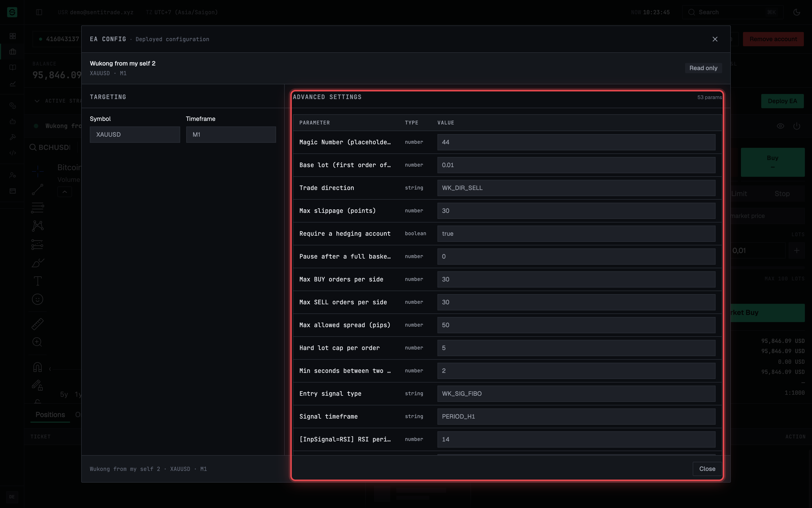Toggle the sidebar panel icon
This screenshot has width=812, height=508.
click(39, 12)
